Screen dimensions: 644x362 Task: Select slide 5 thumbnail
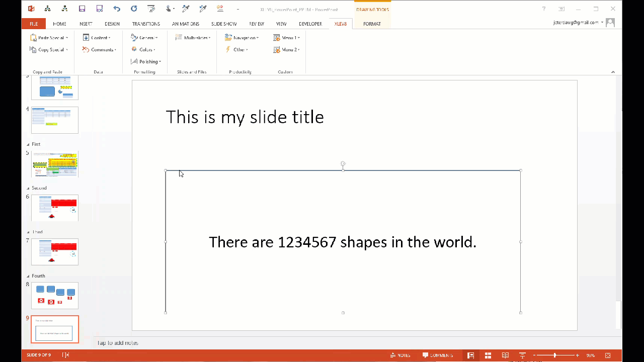(x=55, y=164)
